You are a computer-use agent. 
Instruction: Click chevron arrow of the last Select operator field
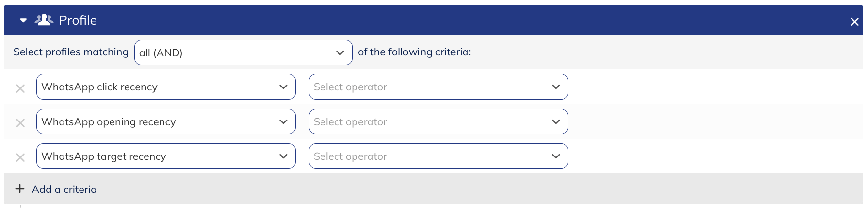click(556, 156)
